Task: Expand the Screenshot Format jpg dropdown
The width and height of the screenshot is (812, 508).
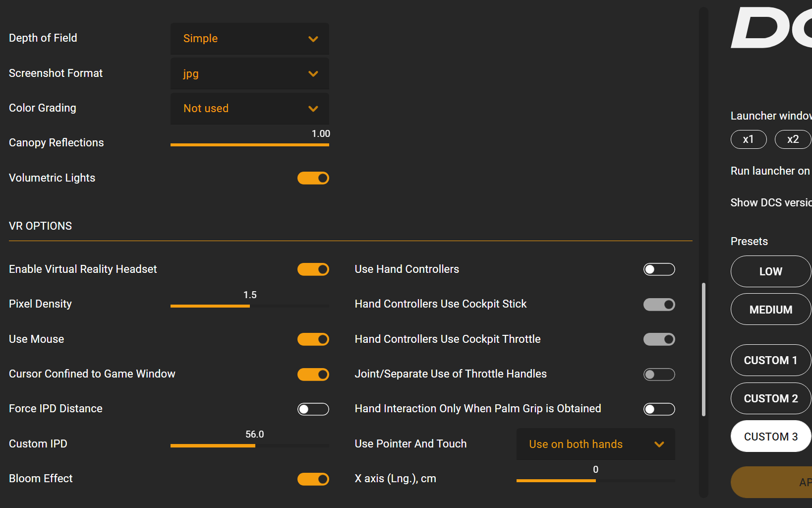Action: [249, 73]
